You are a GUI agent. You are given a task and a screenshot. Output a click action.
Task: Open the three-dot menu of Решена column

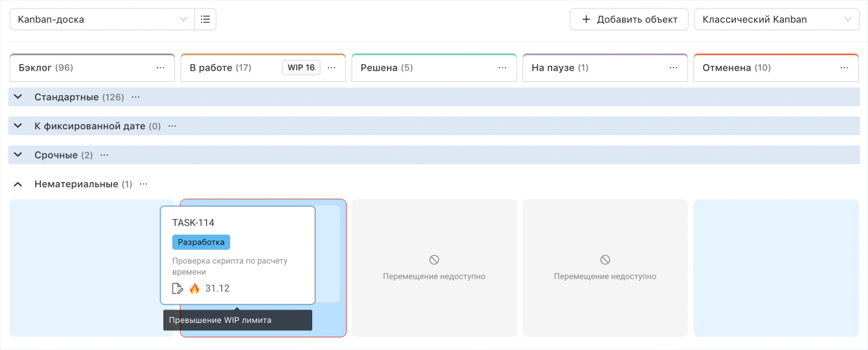pos(503,68)
